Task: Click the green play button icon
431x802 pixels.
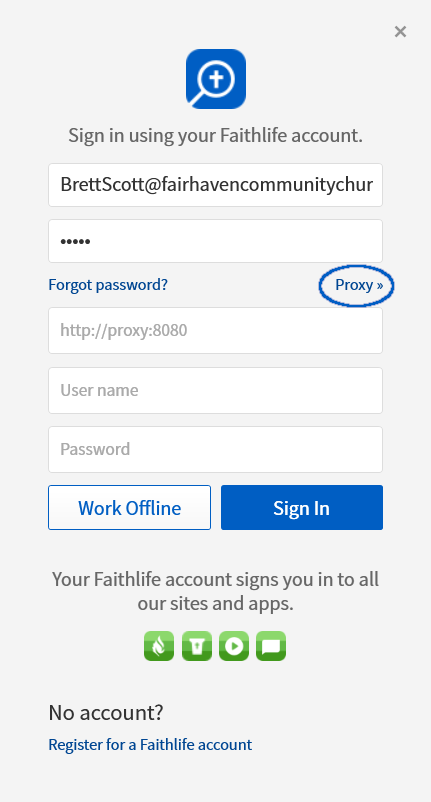Action: 234,646
